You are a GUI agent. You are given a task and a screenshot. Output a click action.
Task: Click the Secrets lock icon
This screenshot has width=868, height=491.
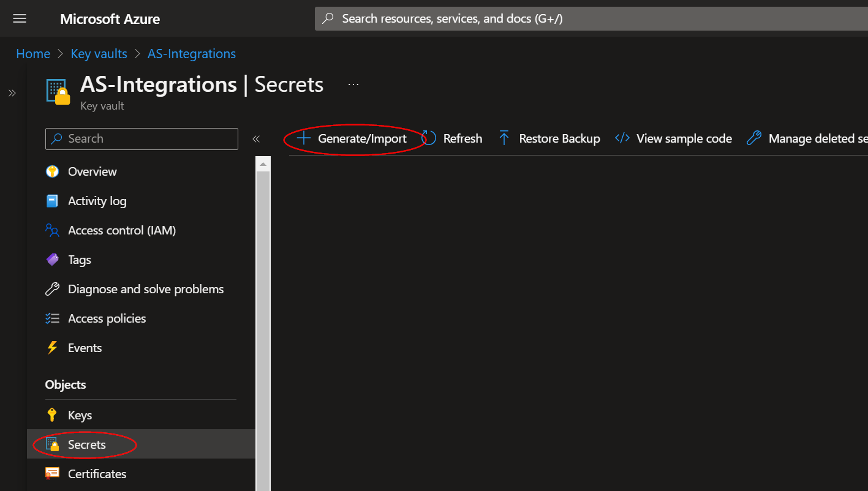coord(53,444)
